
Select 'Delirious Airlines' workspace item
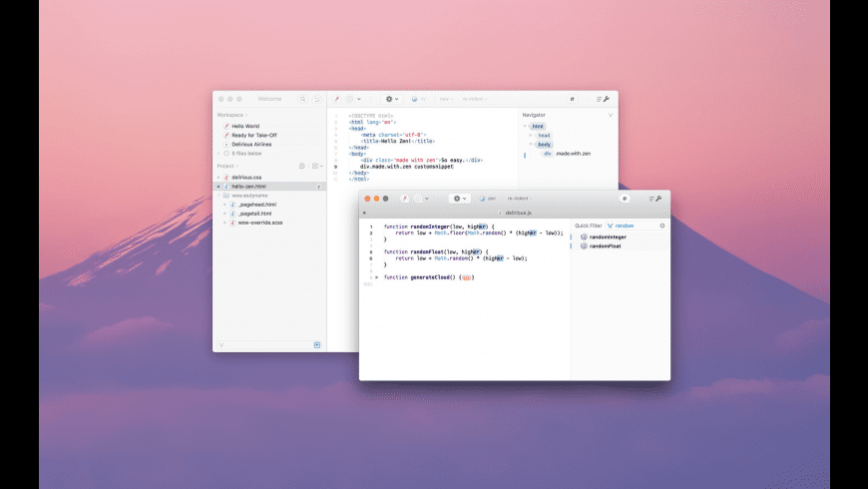tap(251, 145)
